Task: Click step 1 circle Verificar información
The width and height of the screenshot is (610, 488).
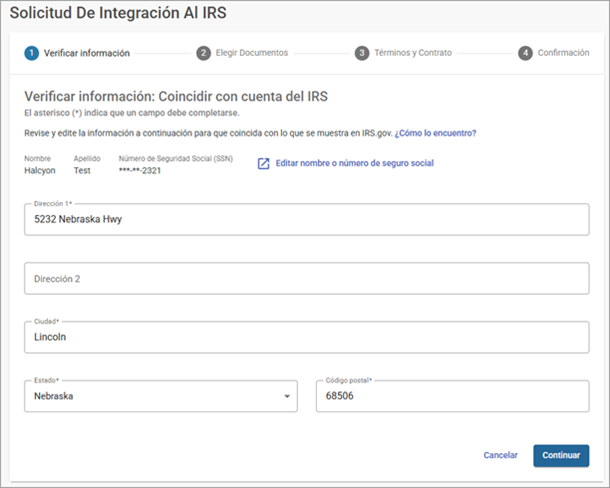Action: [32, 53]
